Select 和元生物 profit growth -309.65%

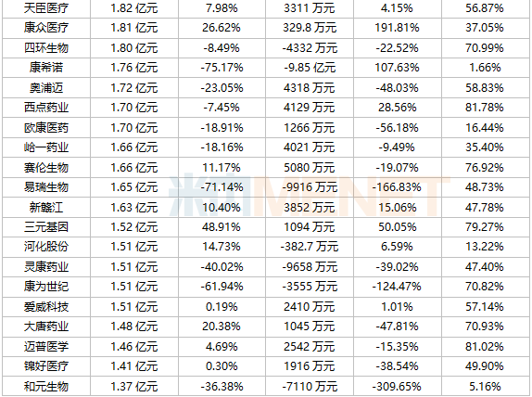click(x=397, y=387)
